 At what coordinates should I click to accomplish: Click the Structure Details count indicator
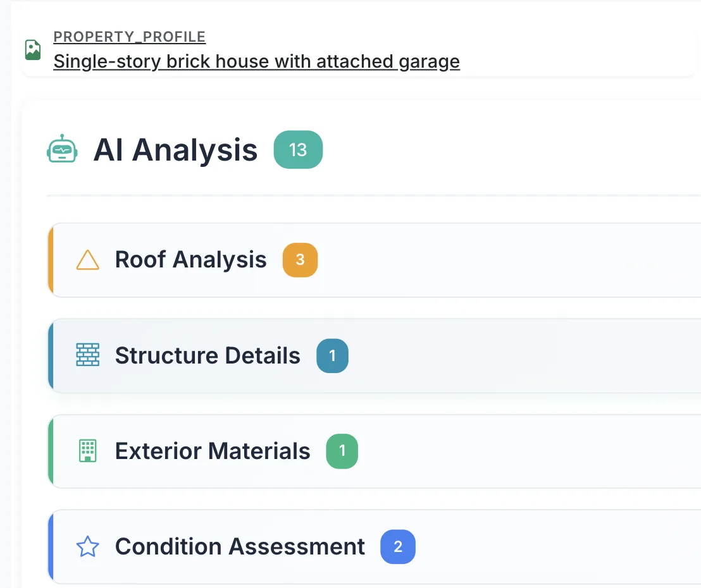pos(332,355)
